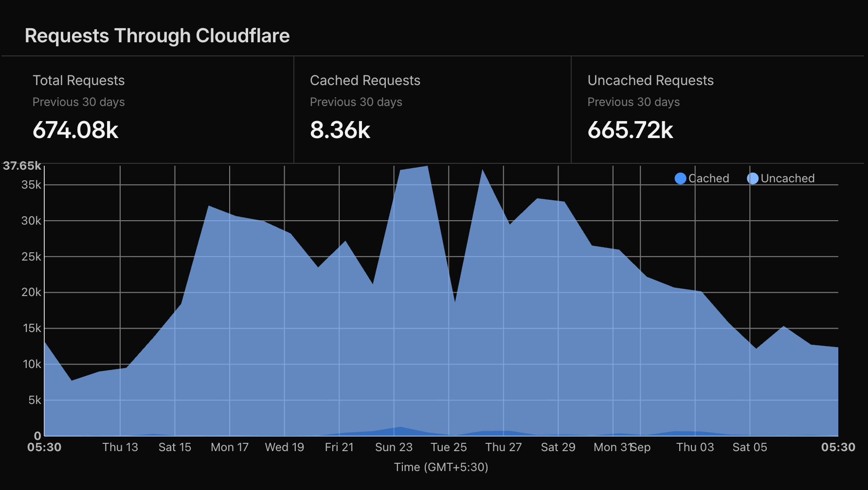This screenshot has width=868, height=490.
Task: Click the 37.65k y-axis maximum label
Action: [22, 166]
